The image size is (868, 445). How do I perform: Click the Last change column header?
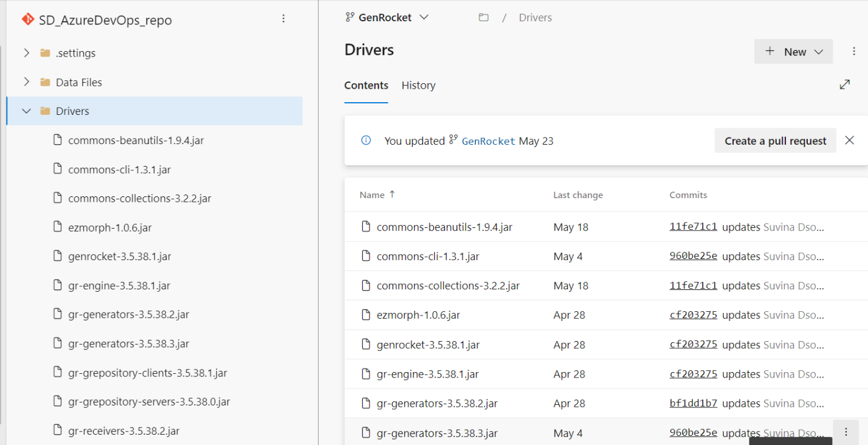pyautogui.click(x=578, y=195)
